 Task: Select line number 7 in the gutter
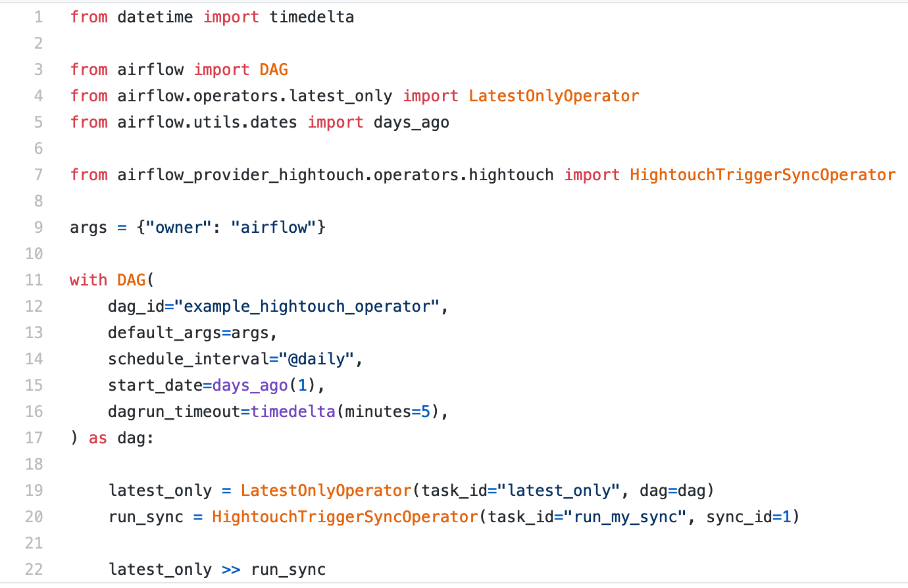click(38, 175)
